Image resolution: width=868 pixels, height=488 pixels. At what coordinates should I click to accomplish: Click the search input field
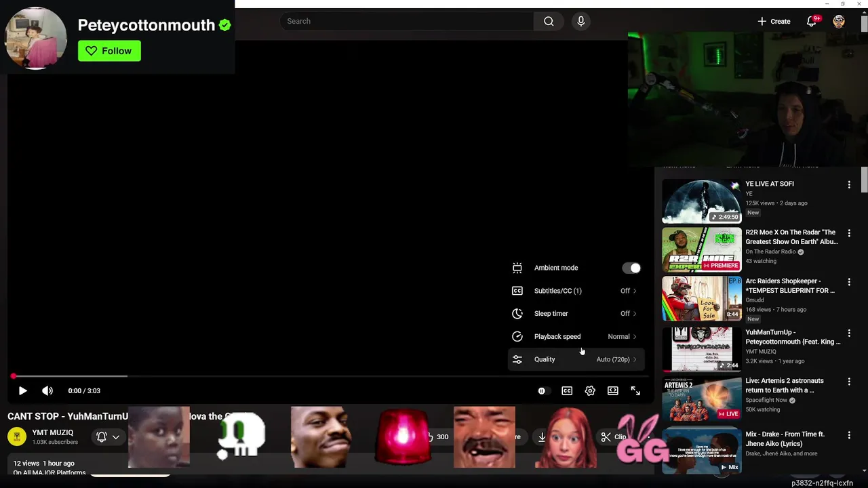pyautogui.click(x=407, y=21)
